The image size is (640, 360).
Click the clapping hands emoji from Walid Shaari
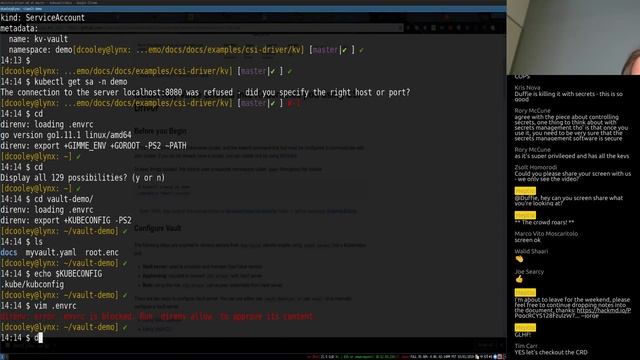519,259
